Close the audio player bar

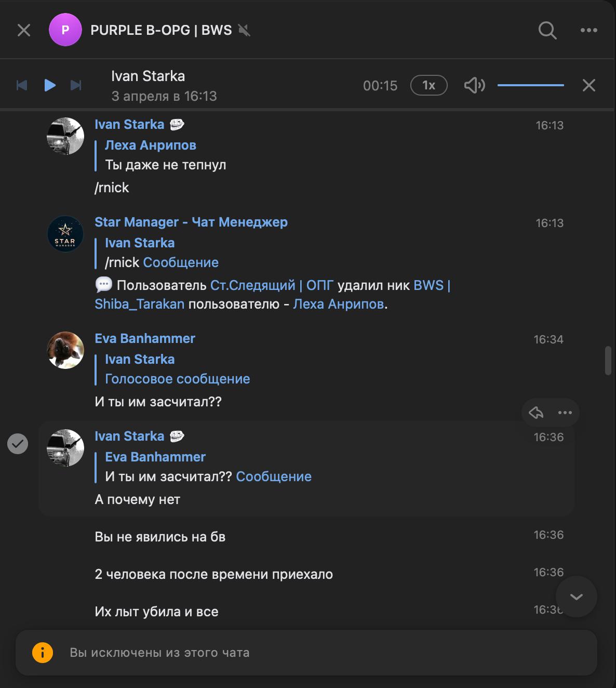tap(588, 85)
